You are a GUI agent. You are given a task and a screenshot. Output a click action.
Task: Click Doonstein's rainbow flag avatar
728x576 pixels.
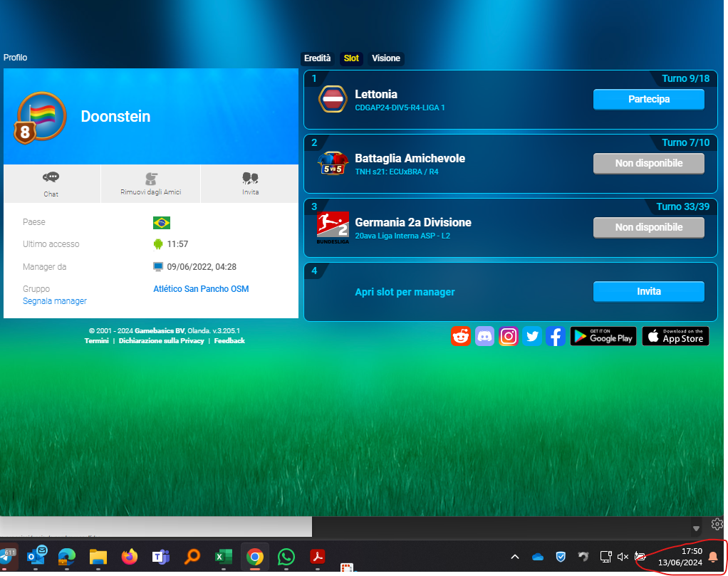point(42,115)
